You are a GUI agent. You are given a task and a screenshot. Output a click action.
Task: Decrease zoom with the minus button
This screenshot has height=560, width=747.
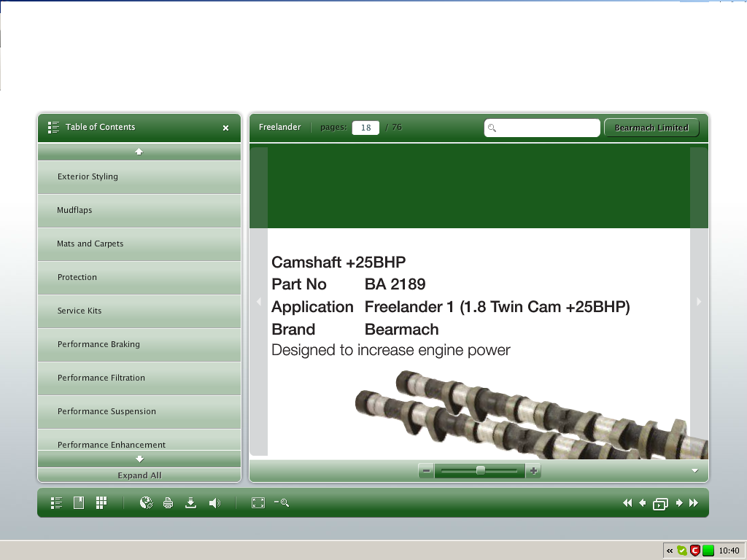click(x=426, y=471)
